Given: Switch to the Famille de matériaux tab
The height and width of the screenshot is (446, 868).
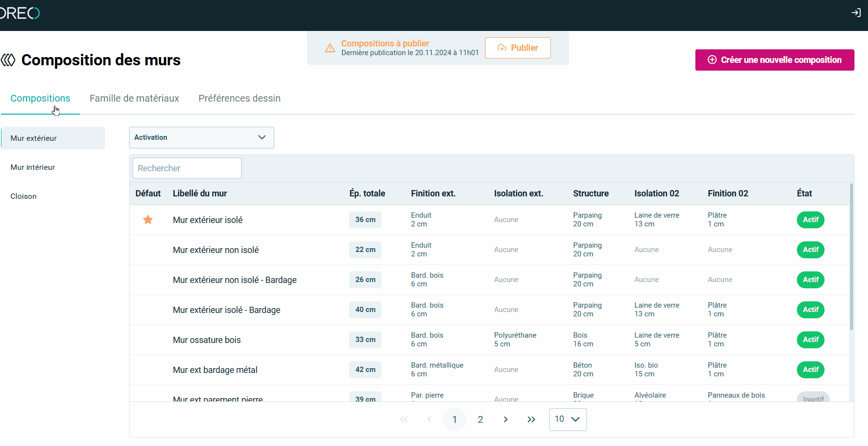Looking at the screenshot, I should point(134,99).
